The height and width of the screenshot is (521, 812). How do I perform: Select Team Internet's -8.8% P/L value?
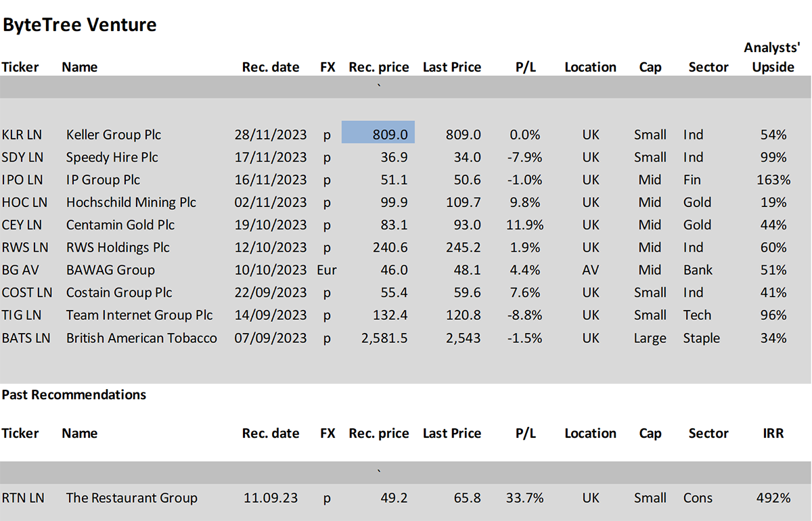click(526, 315)
